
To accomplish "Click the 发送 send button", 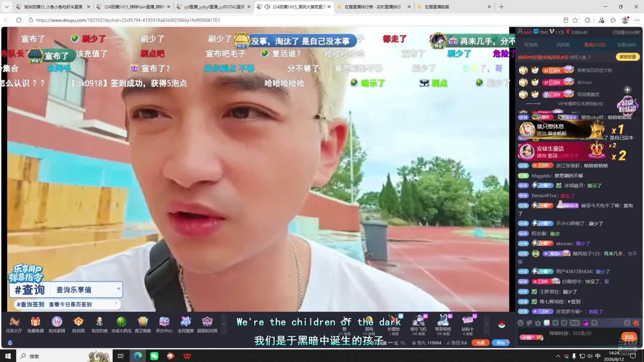I will point(628,337).
